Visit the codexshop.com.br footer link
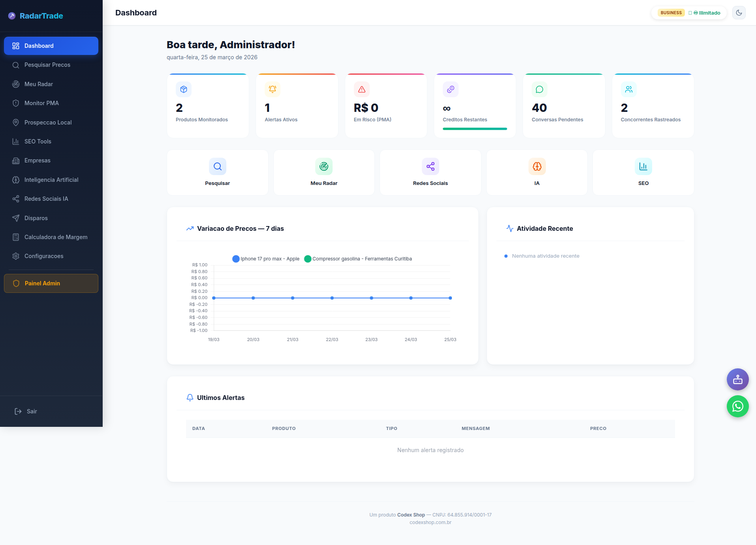The image size is (756, 545). tap(431, 522)
